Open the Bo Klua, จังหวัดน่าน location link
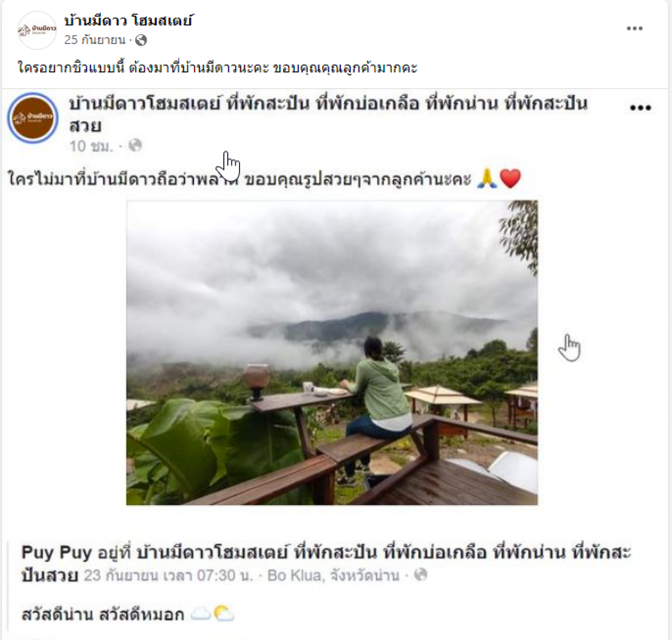672x640 pixels. coord(333,575)
